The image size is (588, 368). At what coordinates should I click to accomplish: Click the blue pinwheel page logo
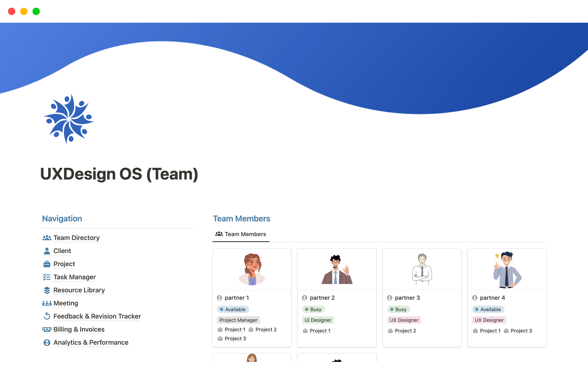[x=69, y=119]
